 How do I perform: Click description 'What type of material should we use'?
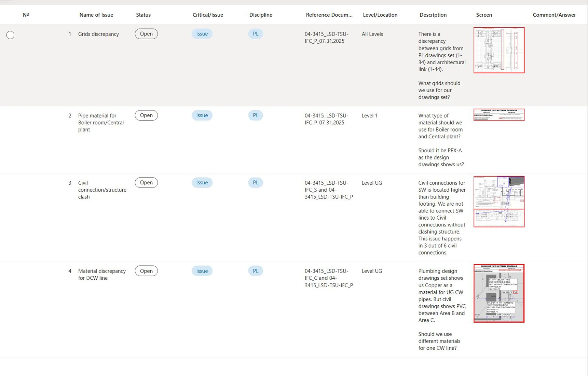coord(441,140)
